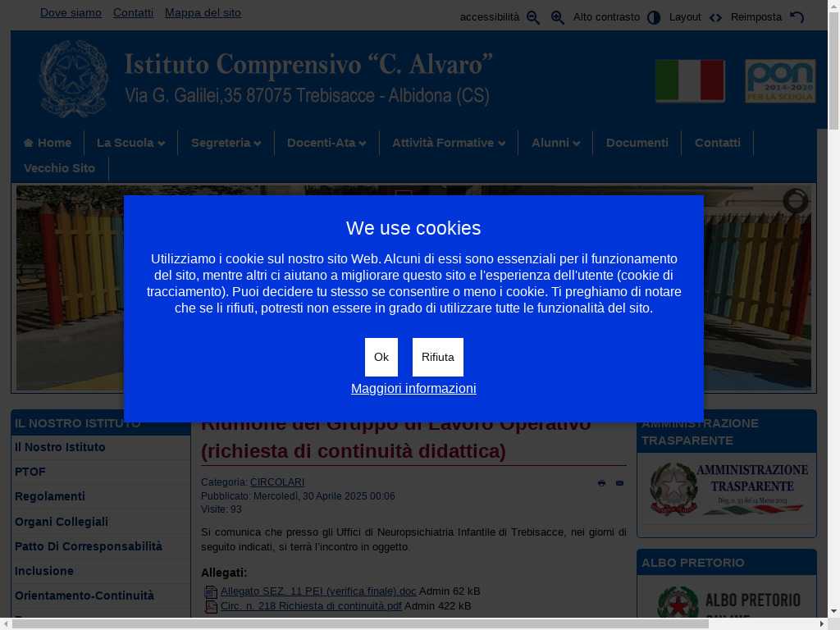Expand the Alunni dropdown menu

(555, 143)
